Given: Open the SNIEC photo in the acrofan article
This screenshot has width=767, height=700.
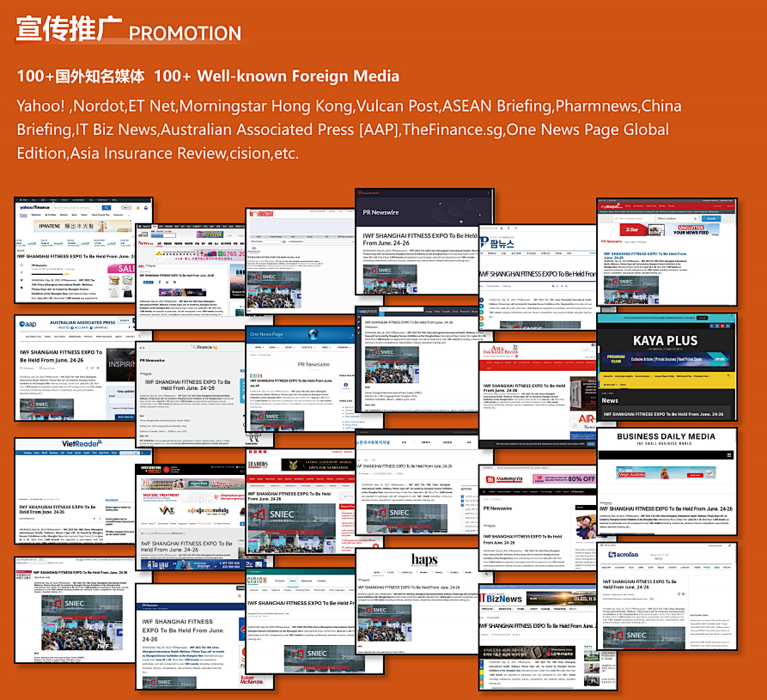Looking at the screenshot, I should 643,636.
